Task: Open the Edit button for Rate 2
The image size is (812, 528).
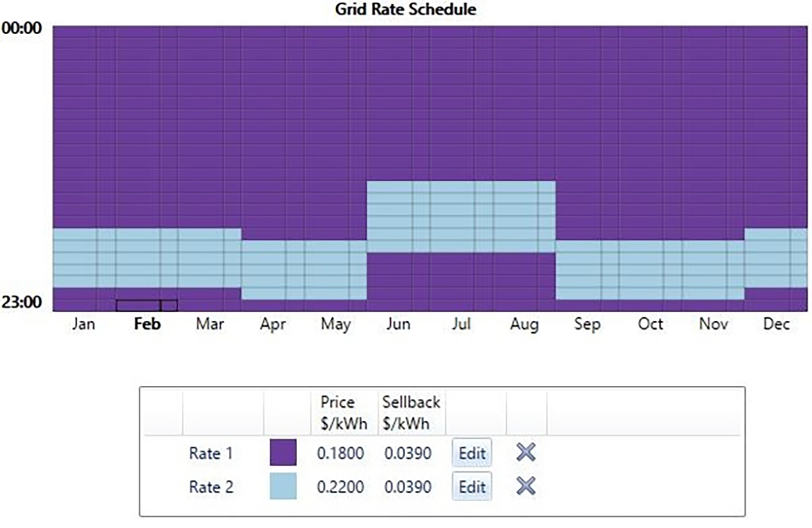Action: [x=471, y=487]
